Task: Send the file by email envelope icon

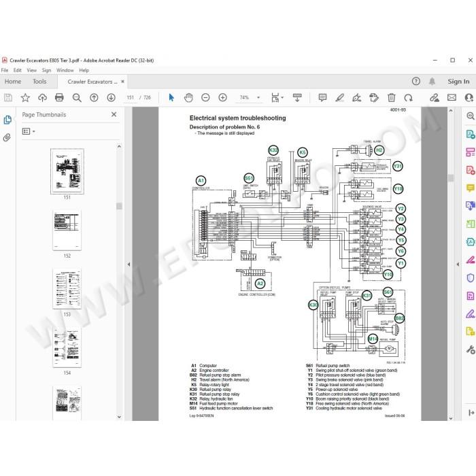Action: point(452,97)
